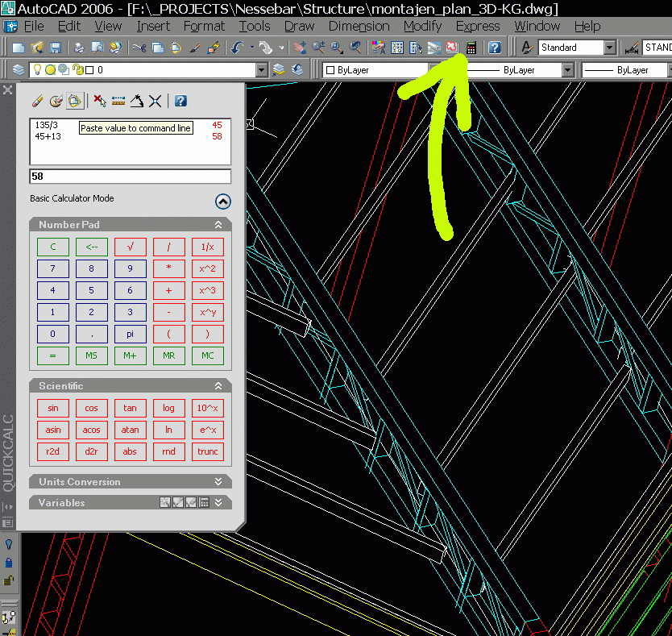Click the Open file toolbar icon
This screenshot has height=636, width=672.
pyautogui.click(x=37, y=48)
